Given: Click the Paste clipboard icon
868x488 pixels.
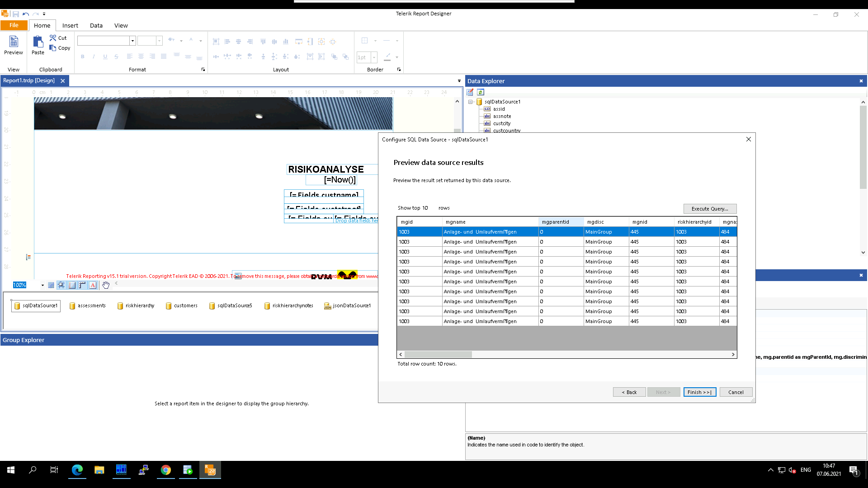Looking at the screenshot, I should 38,42.
